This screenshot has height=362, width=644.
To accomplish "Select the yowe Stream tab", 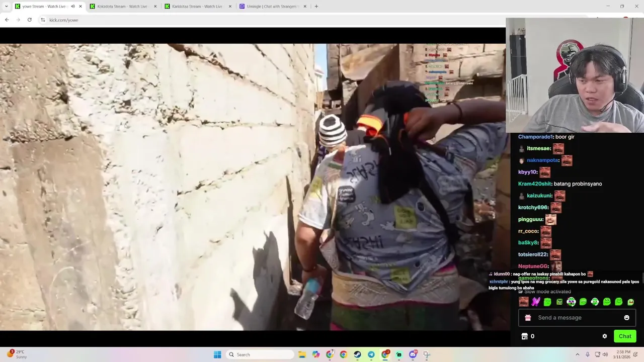I will tap(44, 7).
